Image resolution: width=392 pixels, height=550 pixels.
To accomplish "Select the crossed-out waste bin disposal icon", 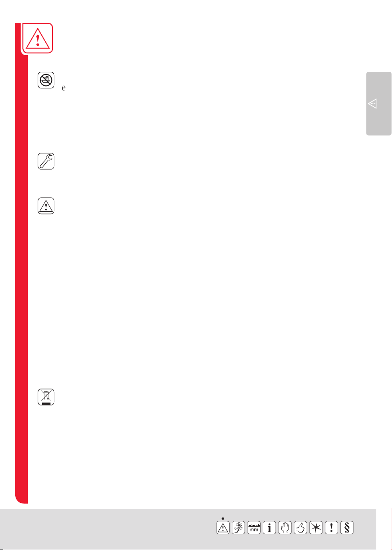I will pos(46,397).
